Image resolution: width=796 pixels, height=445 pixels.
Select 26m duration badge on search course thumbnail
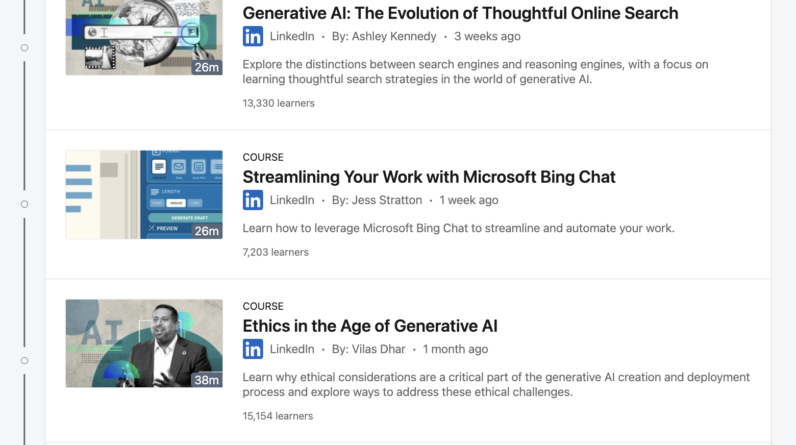coord(207,67)
